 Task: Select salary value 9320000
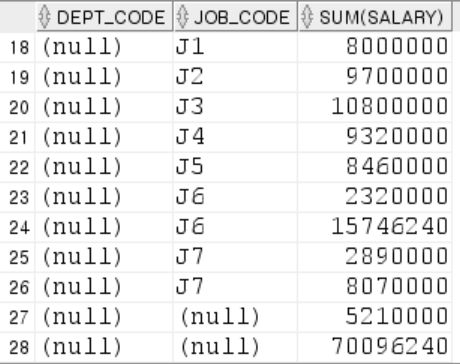(x=375, y=137)
